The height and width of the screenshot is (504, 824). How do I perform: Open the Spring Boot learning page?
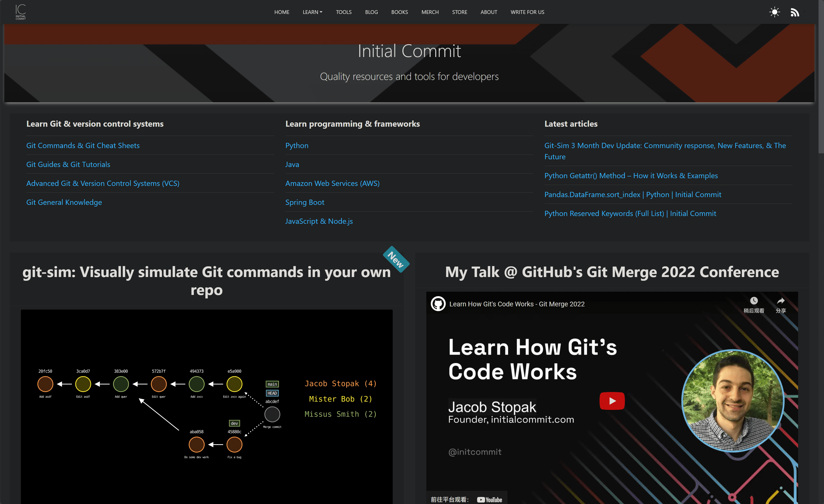tap(305, 202)
